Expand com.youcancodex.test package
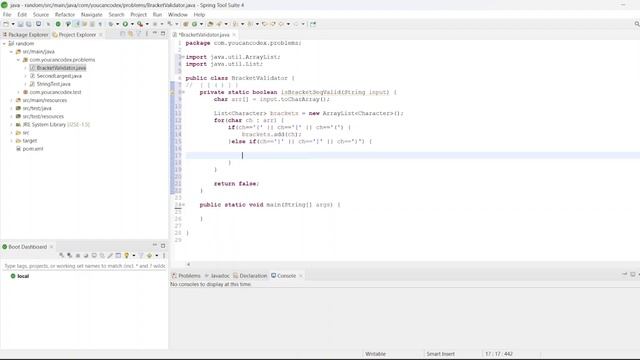The width and height of the screenshot is (640, 360). click(x=18, y=92)
